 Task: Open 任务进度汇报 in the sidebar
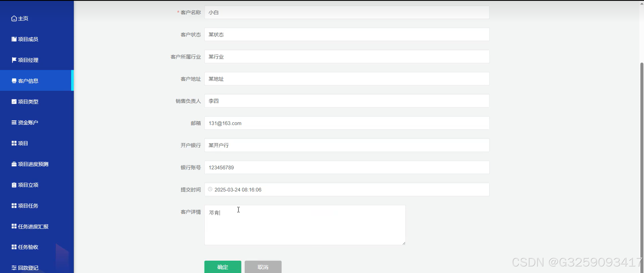[x=37, y=226]
